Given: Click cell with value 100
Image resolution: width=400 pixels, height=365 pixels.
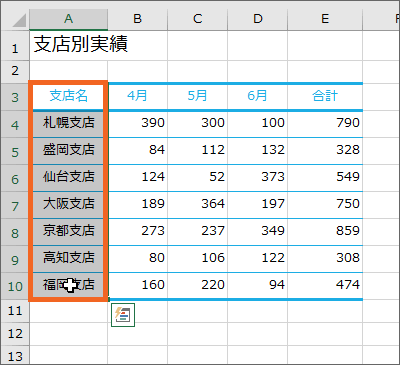Looking at the screenshot, I should pos(258,124).
